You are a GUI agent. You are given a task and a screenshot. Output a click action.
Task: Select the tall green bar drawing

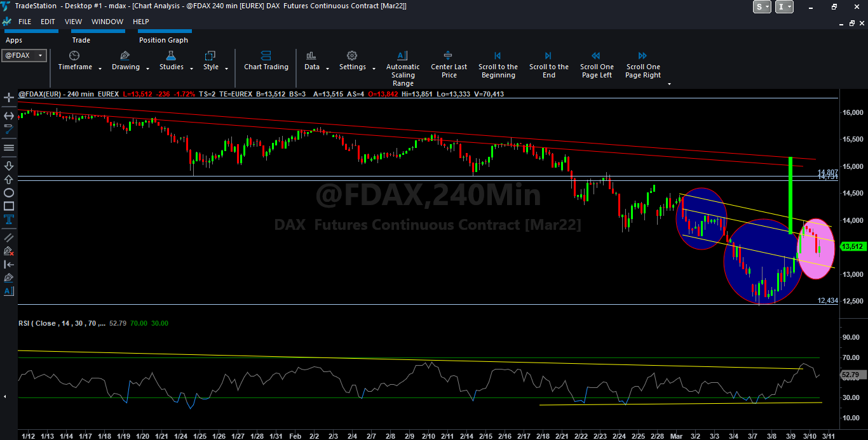point(790,196)
